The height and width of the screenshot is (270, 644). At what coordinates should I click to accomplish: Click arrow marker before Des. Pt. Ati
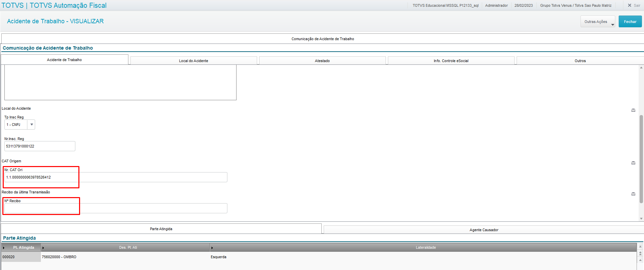pos(43,248)
